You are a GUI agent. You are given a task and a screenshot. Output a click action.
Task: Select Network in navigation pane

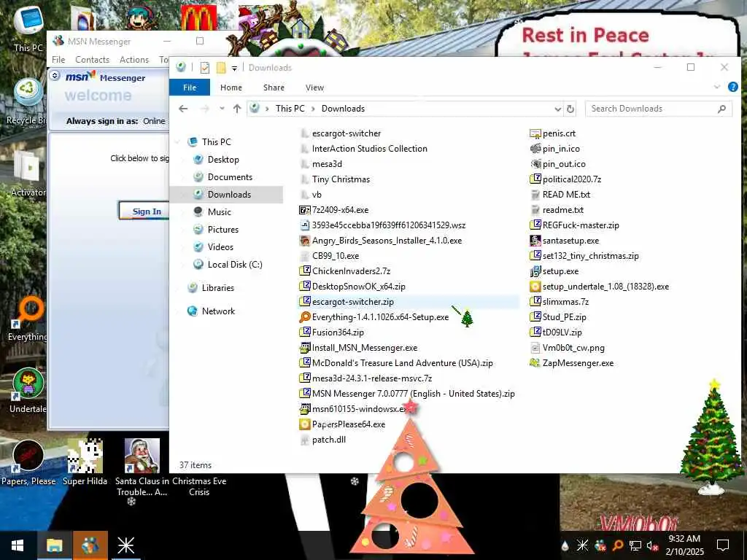click(x=217, y=311)
